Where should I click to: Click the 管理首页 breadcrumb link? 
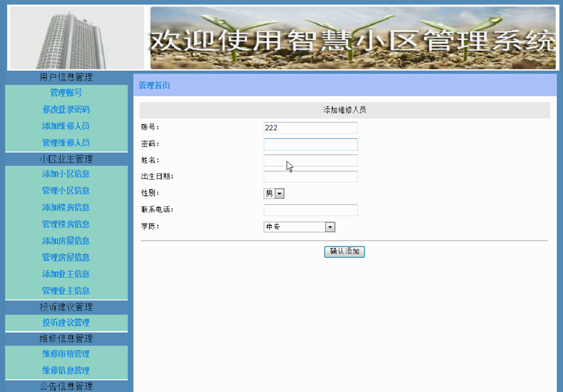tap(154, 85)
